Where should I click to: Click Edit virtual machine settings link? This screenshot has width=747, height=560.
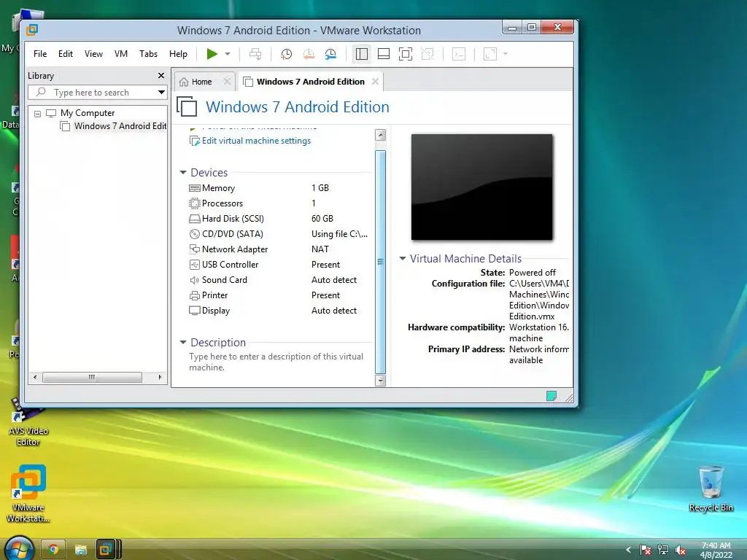(256, 141)
